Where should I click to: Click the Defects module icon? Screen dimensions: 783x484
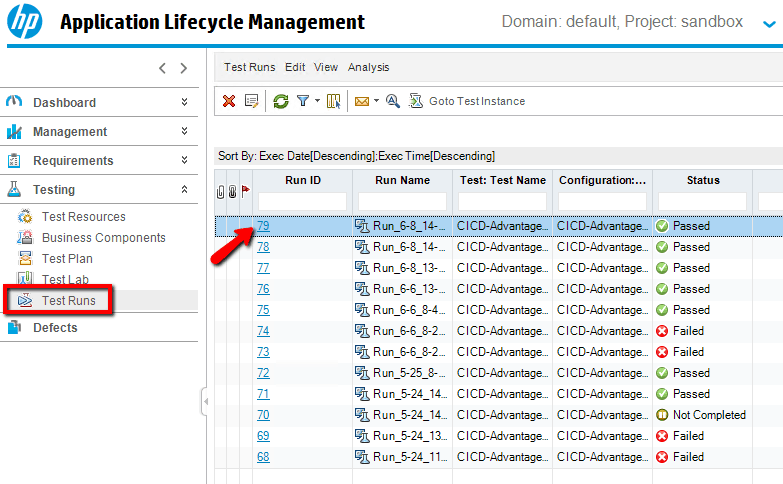coord(14,328)
